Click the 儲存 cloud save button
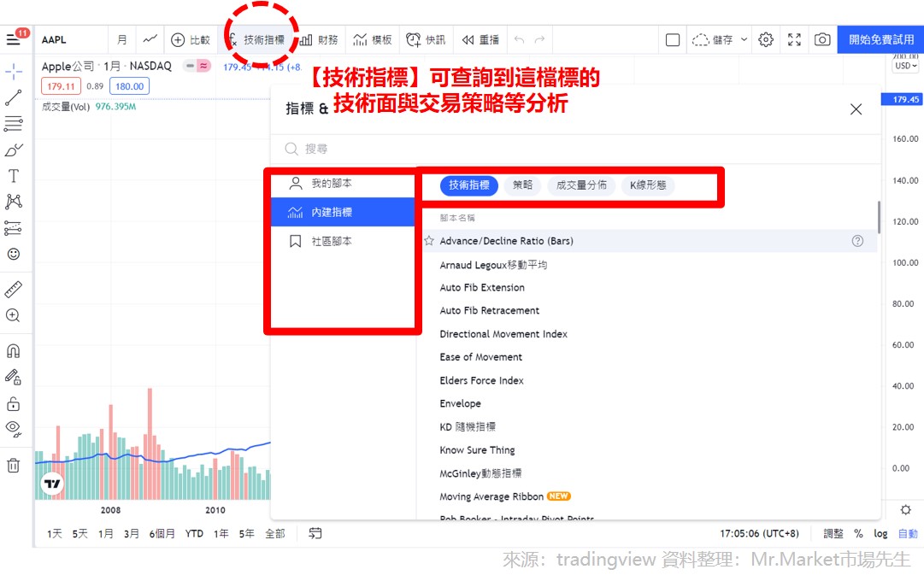924x581 pixels. click(712, 40)
